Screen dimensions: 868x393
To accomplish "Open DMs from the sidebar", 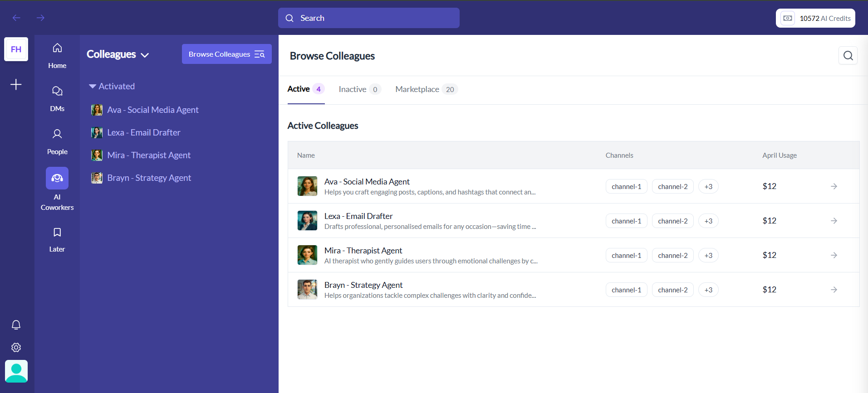I will (57, 98).
